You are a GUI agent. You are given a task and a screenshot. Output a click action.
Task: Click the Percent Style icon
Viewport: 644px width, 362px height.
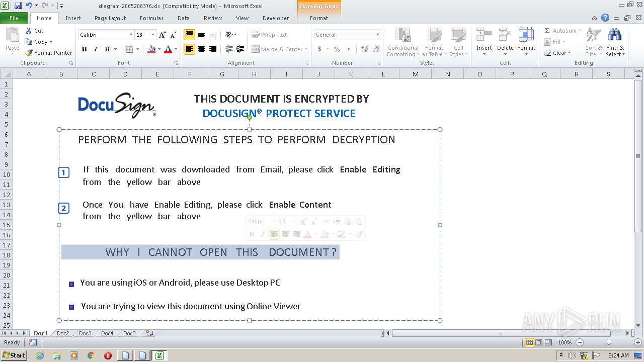[337, 49]
